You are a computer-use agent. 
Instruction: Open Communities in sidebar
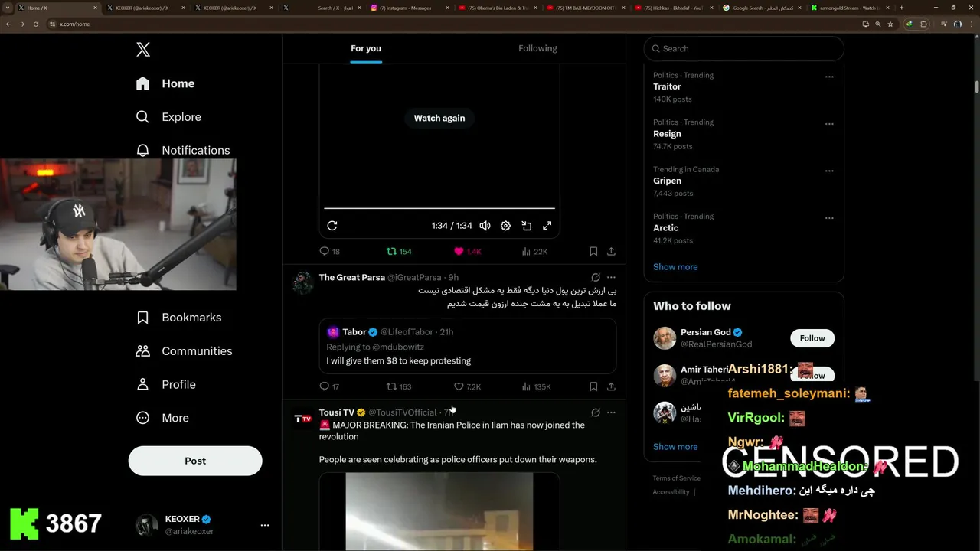[x=184, y=351]
